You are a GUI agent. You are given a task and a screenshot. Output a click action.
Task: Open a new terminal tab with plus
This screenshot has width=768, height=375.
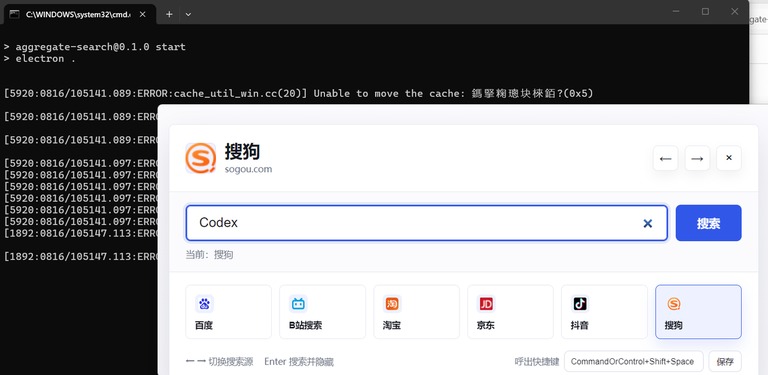coord(169,14)
